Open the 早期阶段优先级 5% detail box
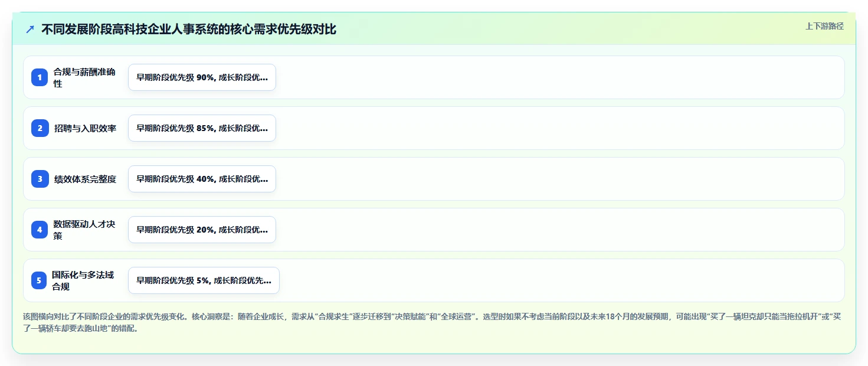The image size is (868, 366). 204,280
